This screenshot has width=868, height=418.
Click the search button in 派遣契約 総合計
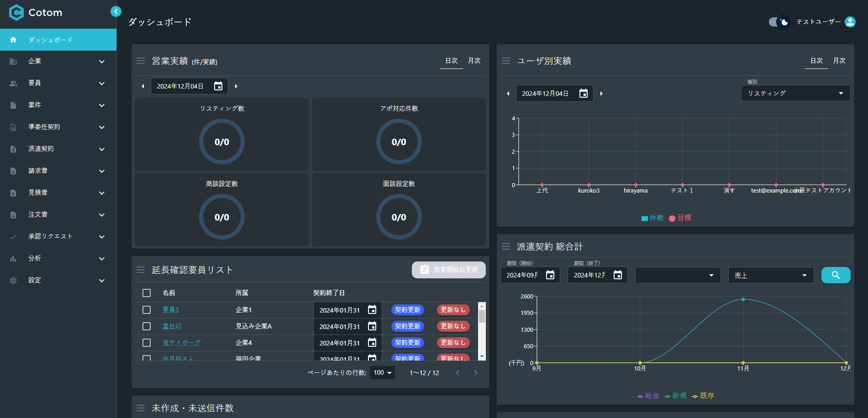click(x=836, y=275)
